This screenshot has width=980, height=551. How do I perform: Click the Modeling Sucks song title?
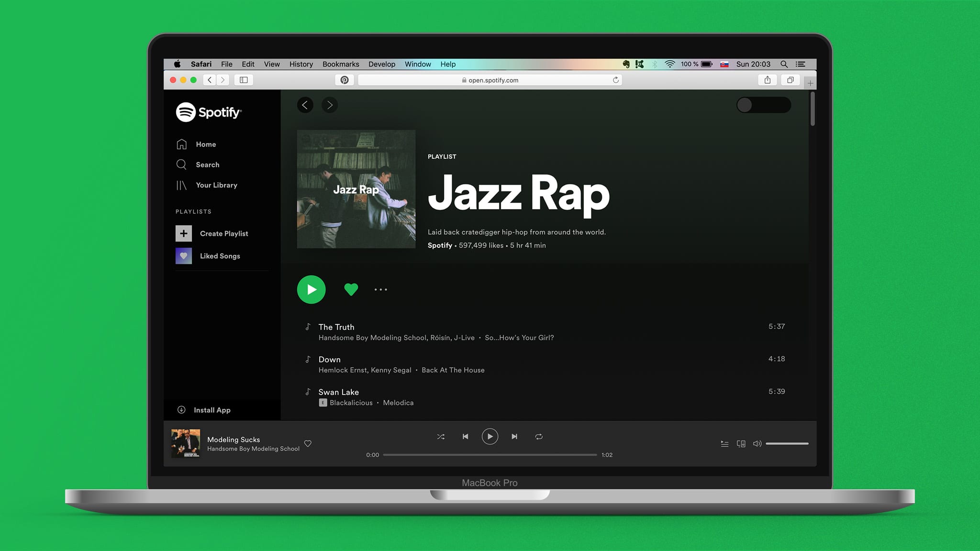tap(234, 440)
